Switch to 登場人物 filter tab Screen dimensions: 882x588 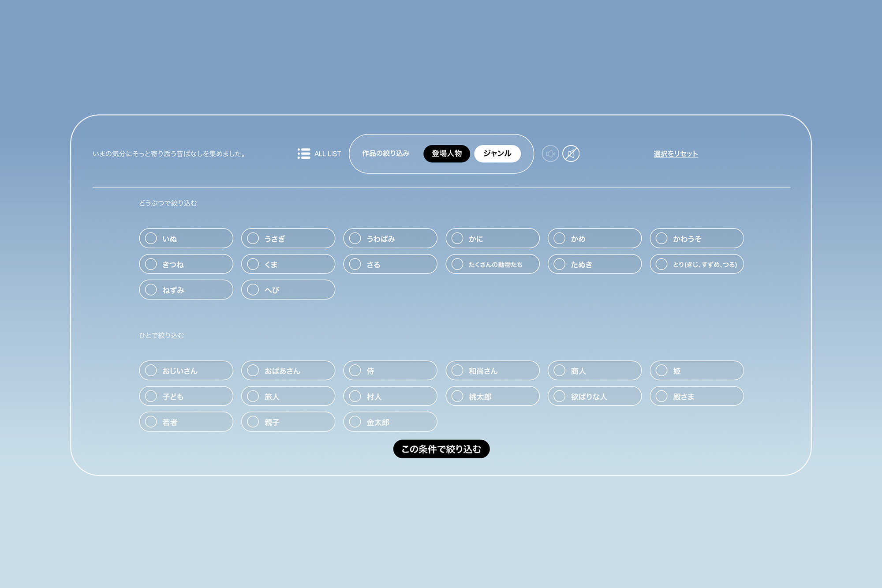point(446,154)
